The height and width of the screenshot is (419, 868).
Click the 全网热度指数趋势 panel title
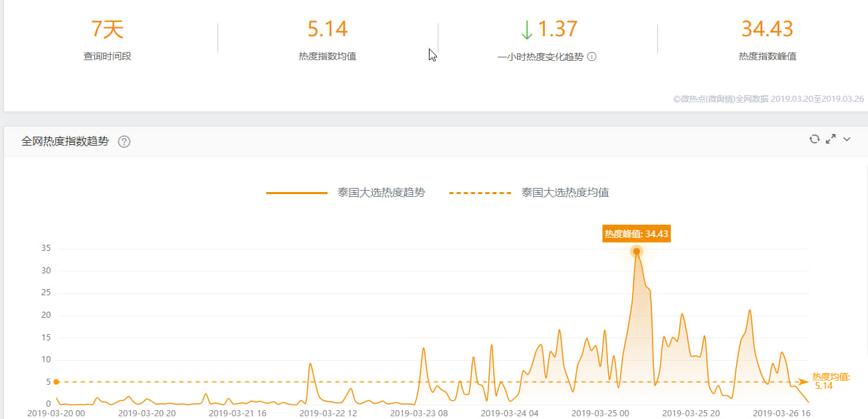tap(65, 141)
